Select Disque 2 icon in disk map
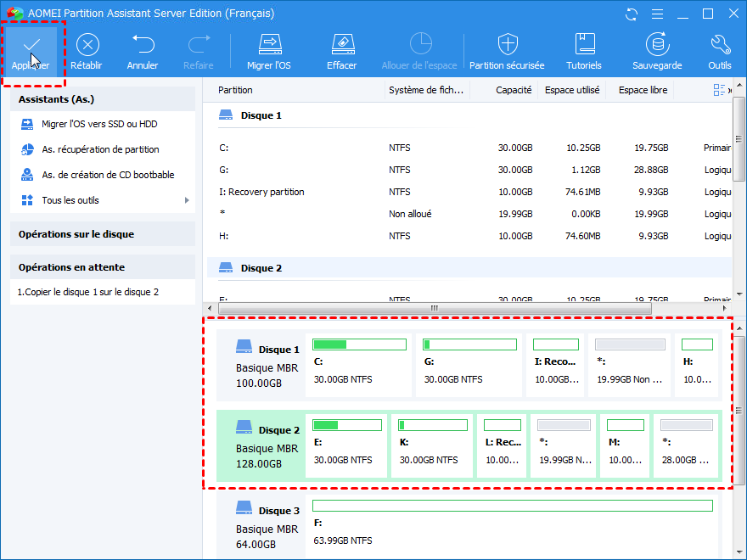747x560 pixels. click(244, 427)
